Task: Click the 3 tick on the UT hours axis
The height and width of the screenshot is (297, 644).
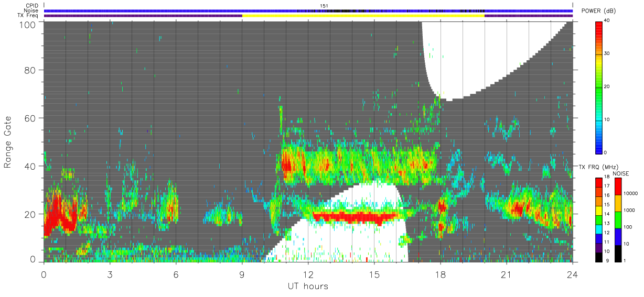Action: [x=110, y=274]
